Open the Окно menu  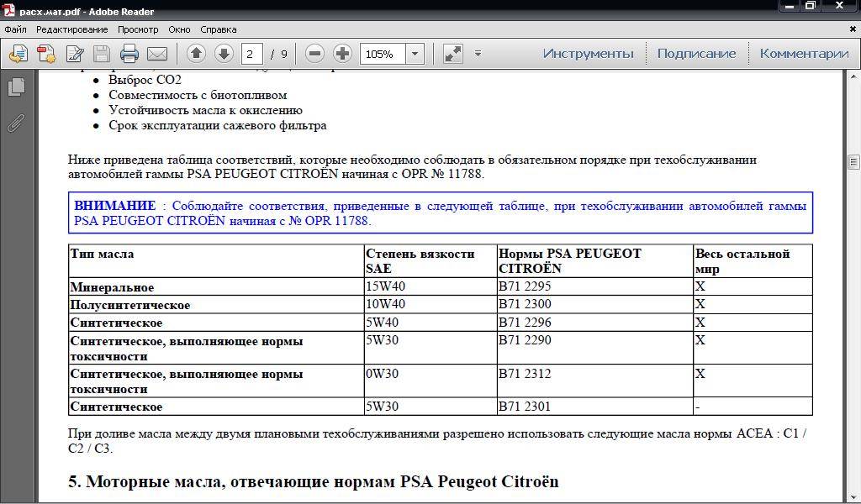[x=179, y=29]
